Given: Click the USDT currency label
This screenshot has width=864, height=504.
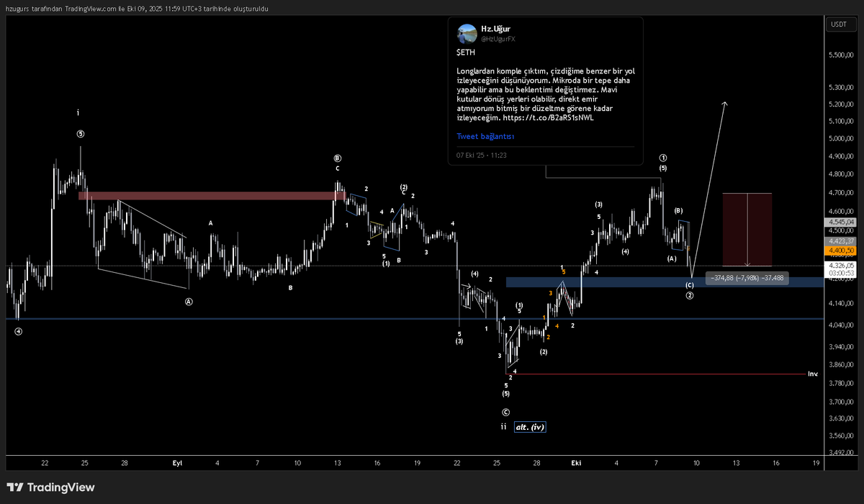Looking at the screenshot, I should click(839, 24).
